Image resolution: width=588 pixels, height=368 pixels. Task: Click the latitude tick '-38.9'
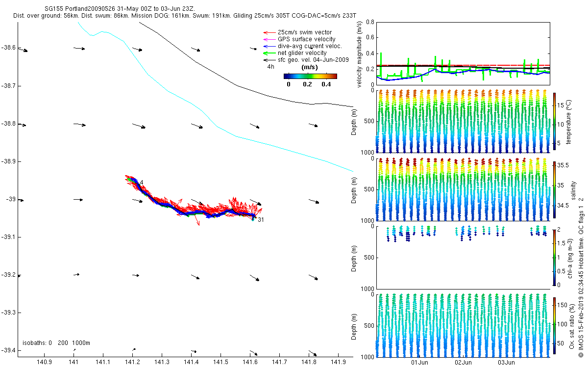[x=8, y=161]
